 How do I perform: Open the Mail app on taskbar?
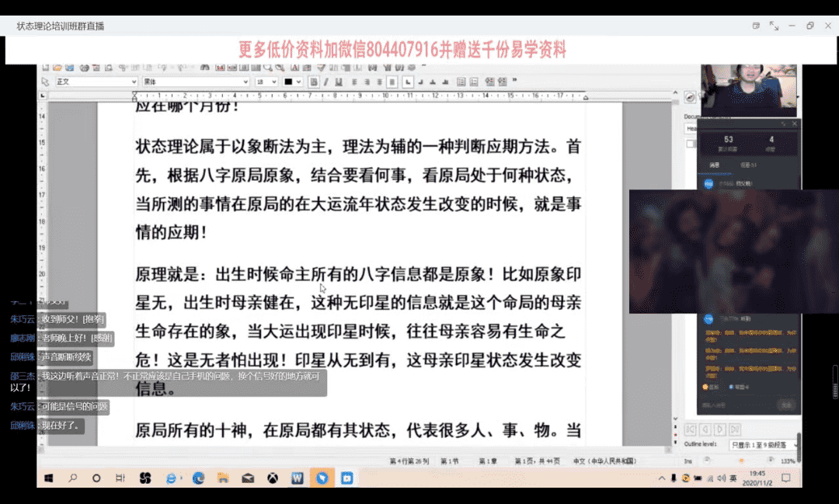[247, 478]
